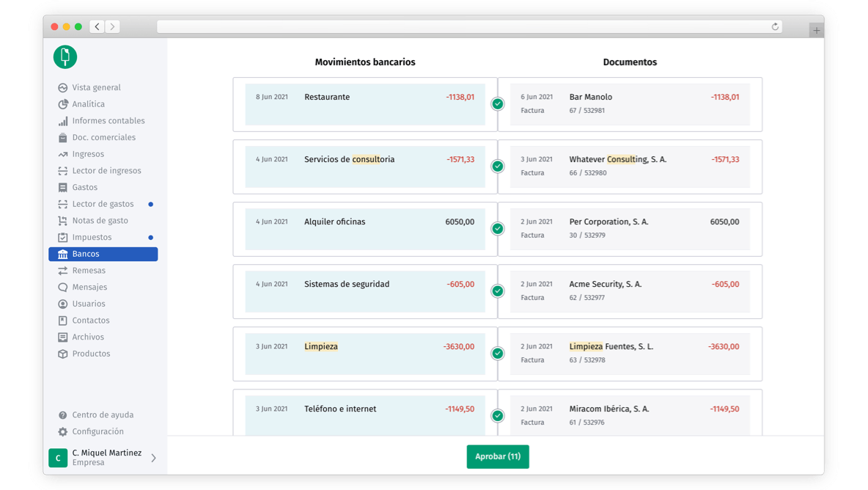The image size is (868, 490).
Task: Toggle the match check for Restaurante row
Action: tap(498, 104)
